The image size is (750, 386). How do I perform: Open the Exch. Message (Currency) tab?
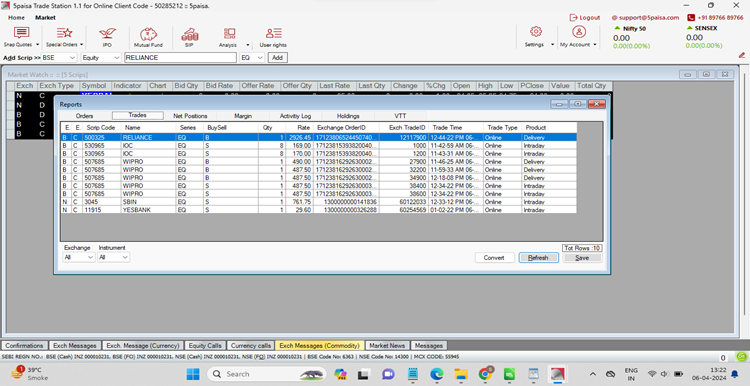click(143, 345)
